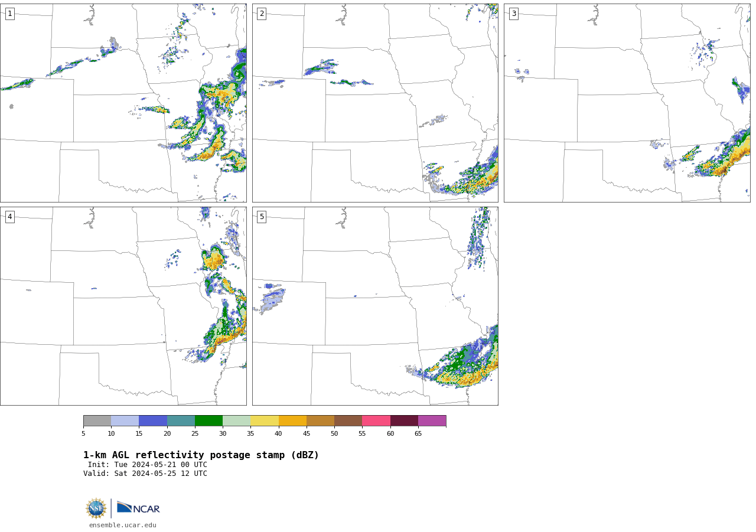This screenshot has width=756, height=532.
Task: Click the purple 65+ dBZ swatch
Action: [x=432, y=421]
